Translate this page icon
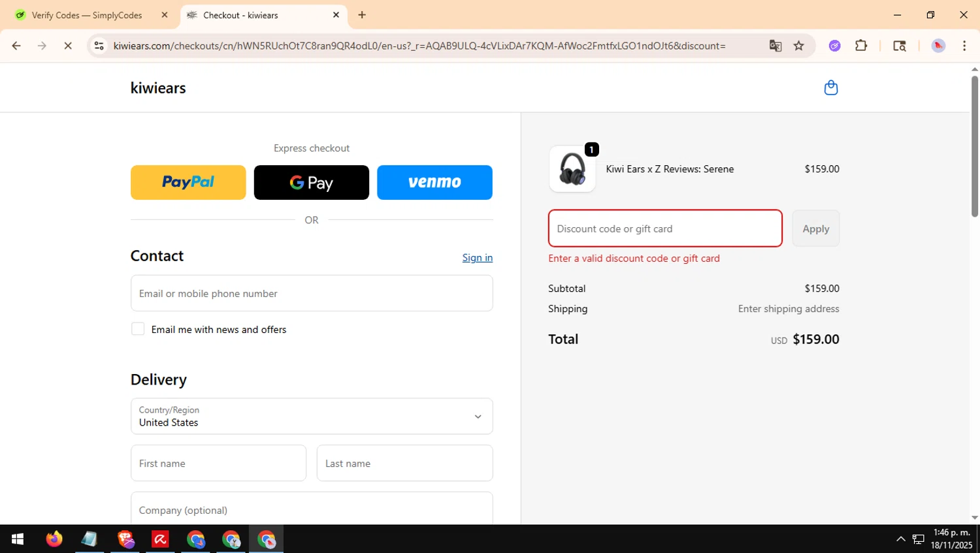 (x=776, y=46)
